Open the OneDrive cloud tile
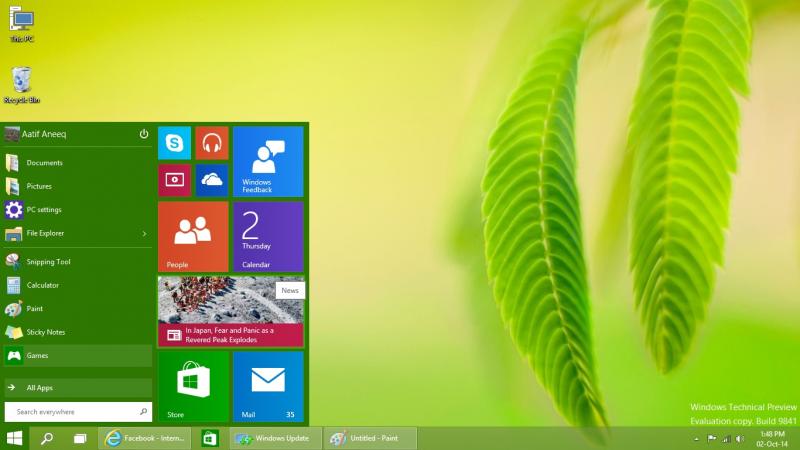800x450 pixels. point(212,180)
